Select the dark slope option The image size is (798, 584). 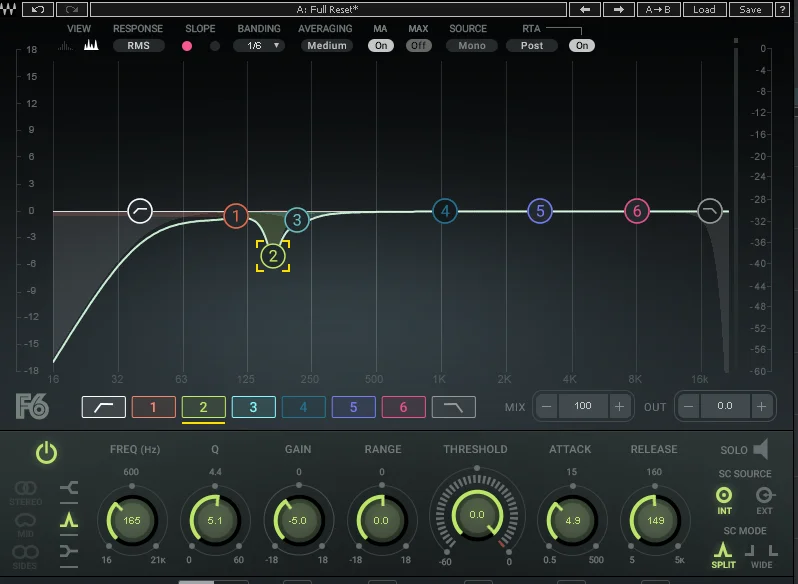(215, 46)
